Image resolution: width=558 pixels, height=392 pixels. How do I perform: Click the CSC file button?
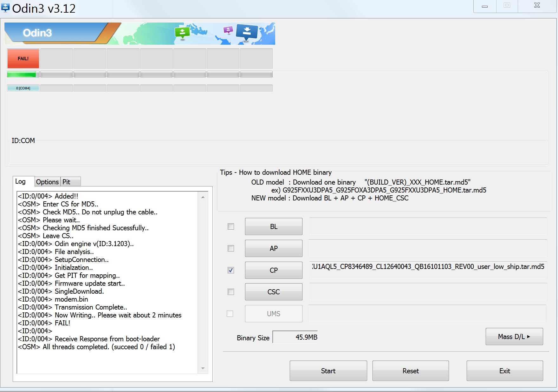pos(274,292)
